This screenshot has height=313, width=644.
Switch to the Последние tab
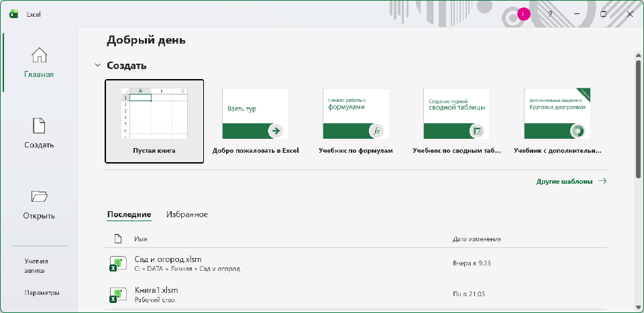point(129,214)
